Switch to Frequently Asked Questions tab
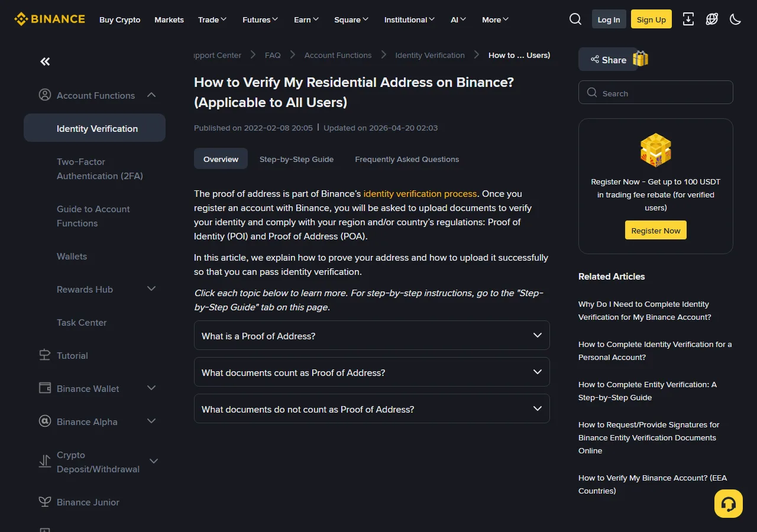The width and height of the screenshot is (757, 532). click(x=407, y=159)
